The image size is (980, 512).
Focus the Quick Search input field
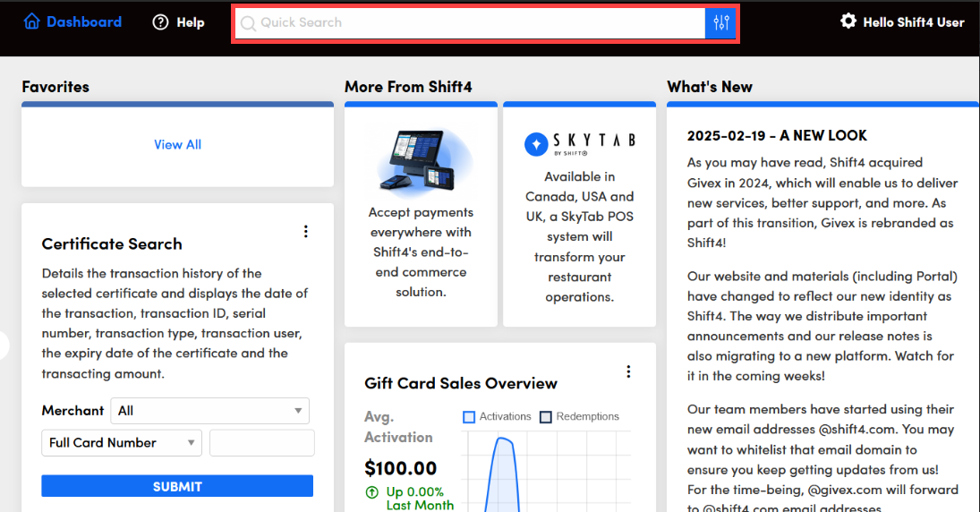coord(471,23)
